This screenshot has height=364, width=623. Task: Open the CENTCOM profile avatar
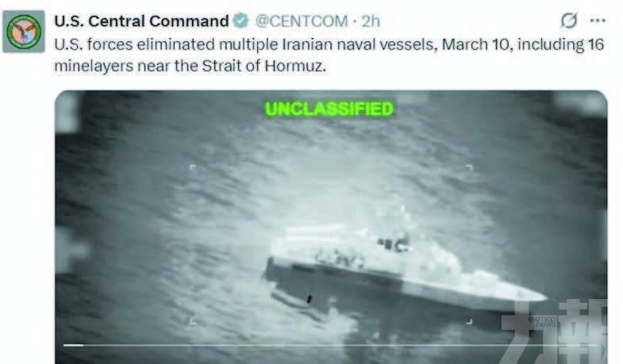tap(24, 32)
